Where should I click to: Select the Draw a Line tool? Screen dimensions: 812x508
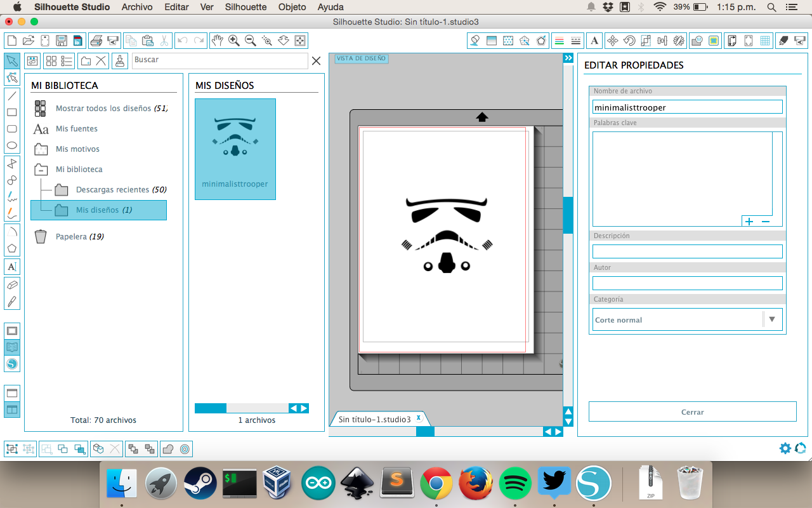coord(11,96)
